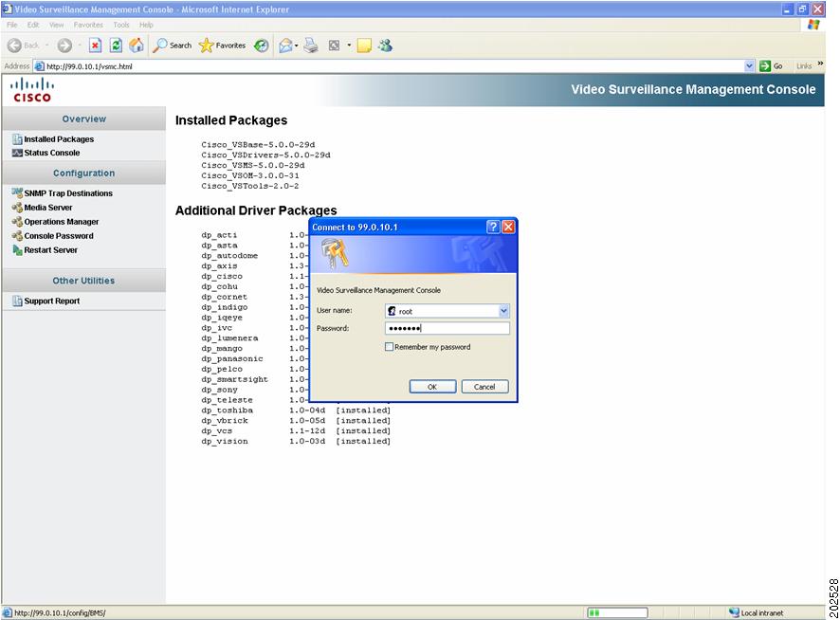
Task: Click the address bar URL field
Action: click(393, 66)
